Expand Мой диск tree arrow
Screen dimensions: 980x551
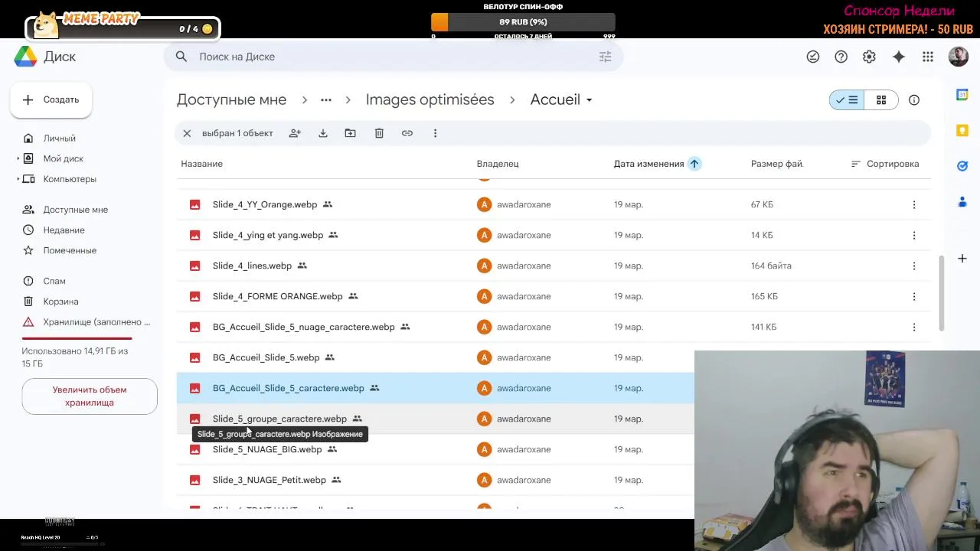tap(18, 159)
